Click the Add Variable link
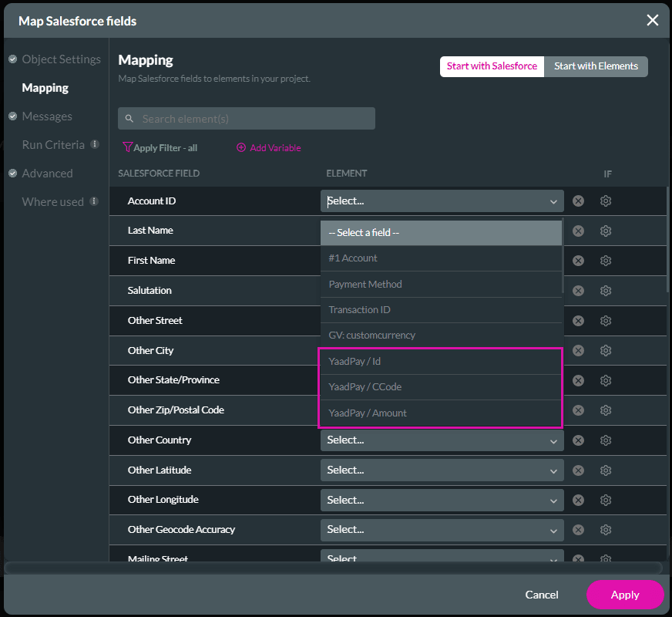 (269, 147)
